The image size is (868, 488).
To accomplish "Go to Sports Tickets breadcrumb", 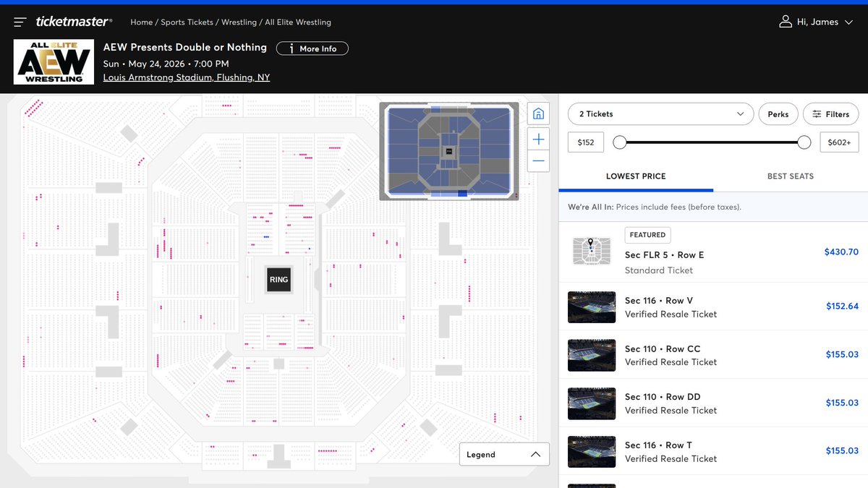I will [187, 22].
